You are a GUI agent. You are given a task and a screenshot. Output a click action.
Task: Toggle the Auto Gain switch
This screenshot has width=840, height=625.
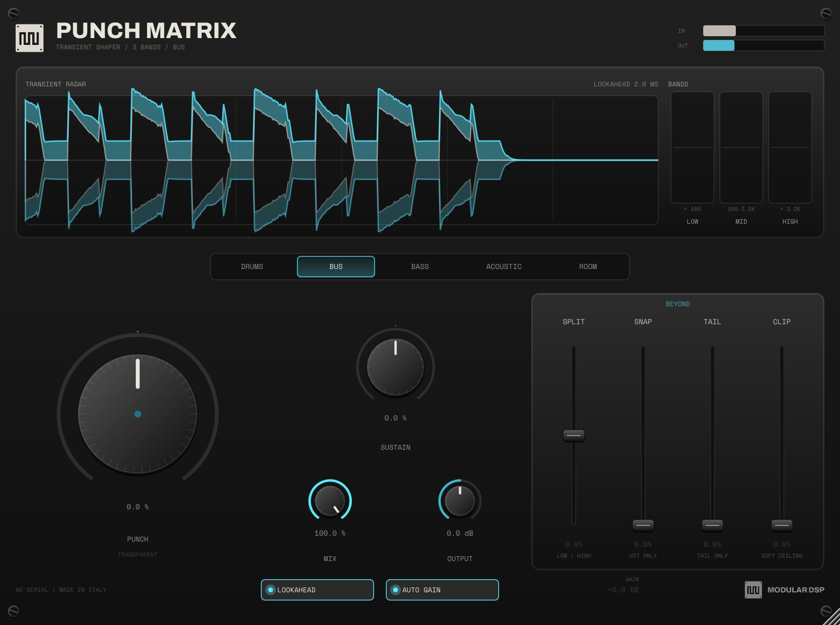pos(442,590)
